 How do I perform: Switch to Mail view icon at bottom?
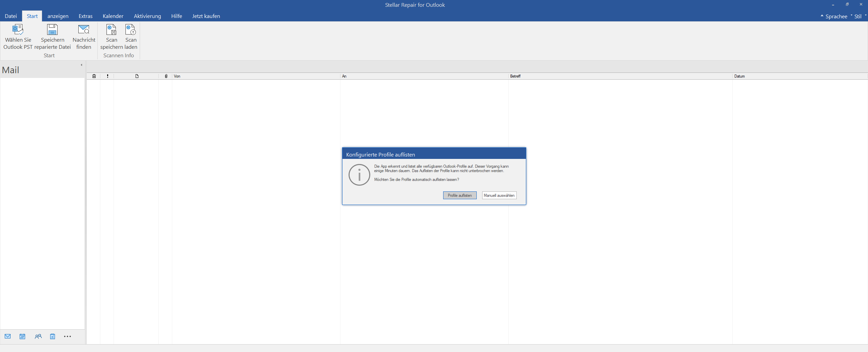pos(8,336)
